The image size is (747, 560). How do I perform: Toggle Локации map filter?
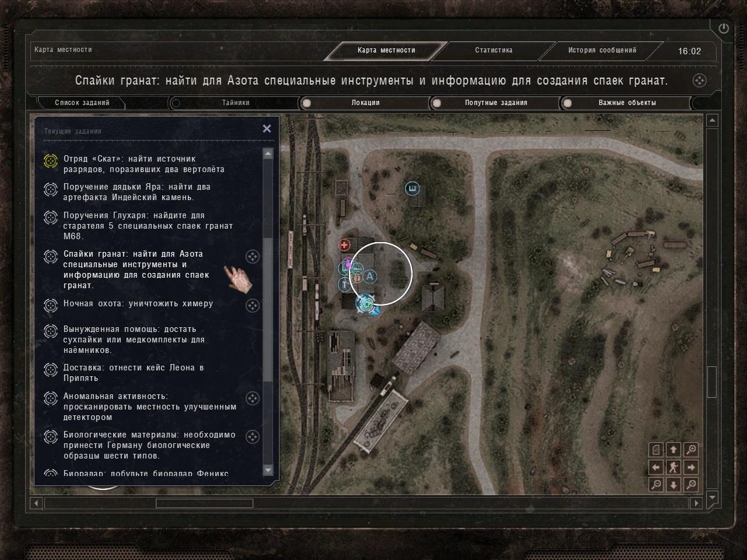[x=365, y=103]
